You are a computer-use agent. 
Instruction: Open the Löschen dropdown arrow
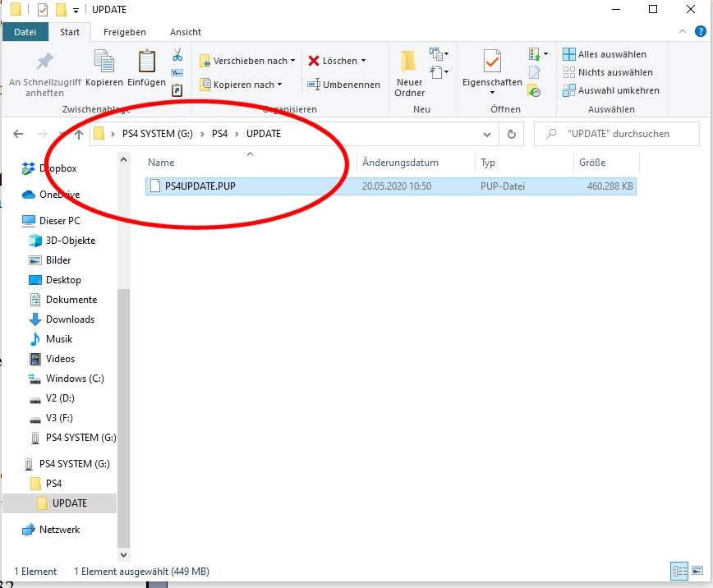363,61
